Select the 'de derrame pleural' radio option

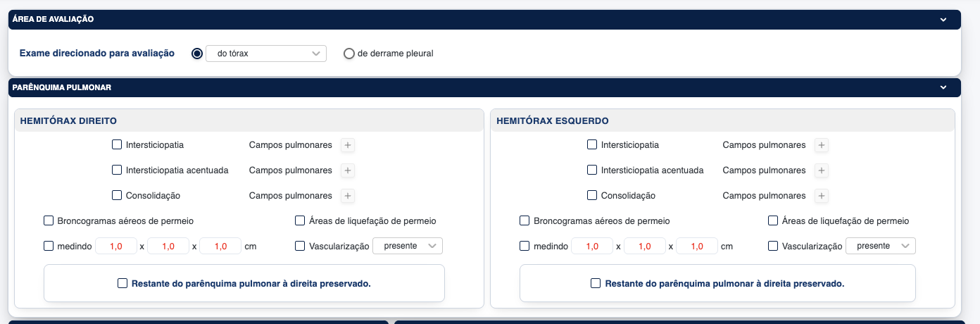pos(349,54)
